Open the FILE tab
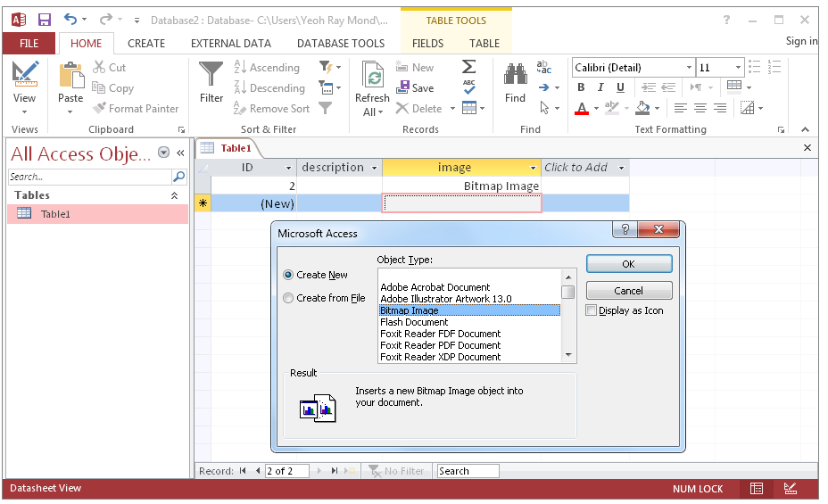 click(x=29, y=44)
